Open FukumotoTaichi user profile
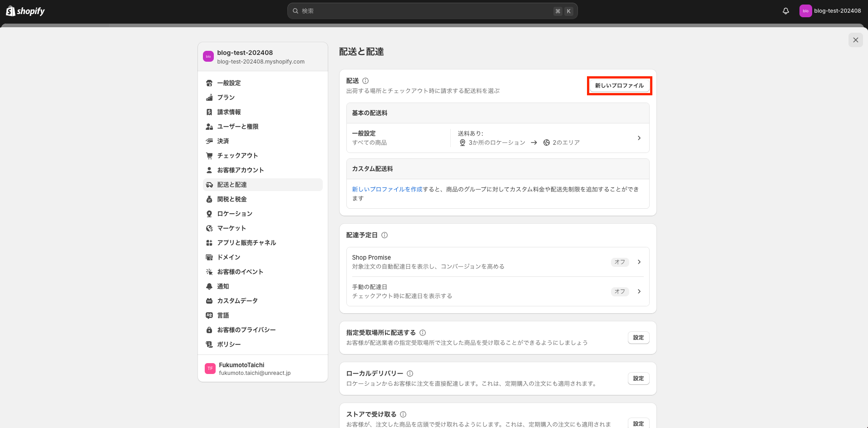Viewport: 868px width, 428px height. click(263, 369)
